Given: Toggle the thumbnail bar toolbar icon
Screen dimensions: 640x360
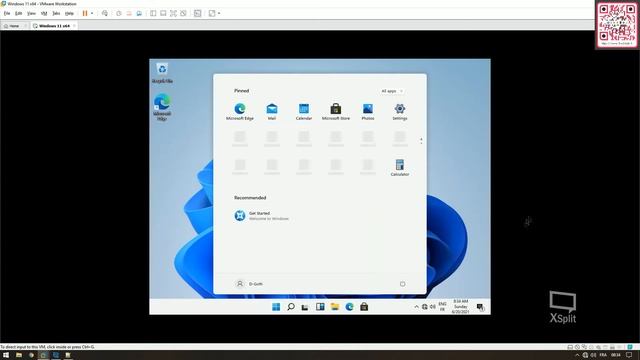Looking at the screenshot, I should 163,13.
